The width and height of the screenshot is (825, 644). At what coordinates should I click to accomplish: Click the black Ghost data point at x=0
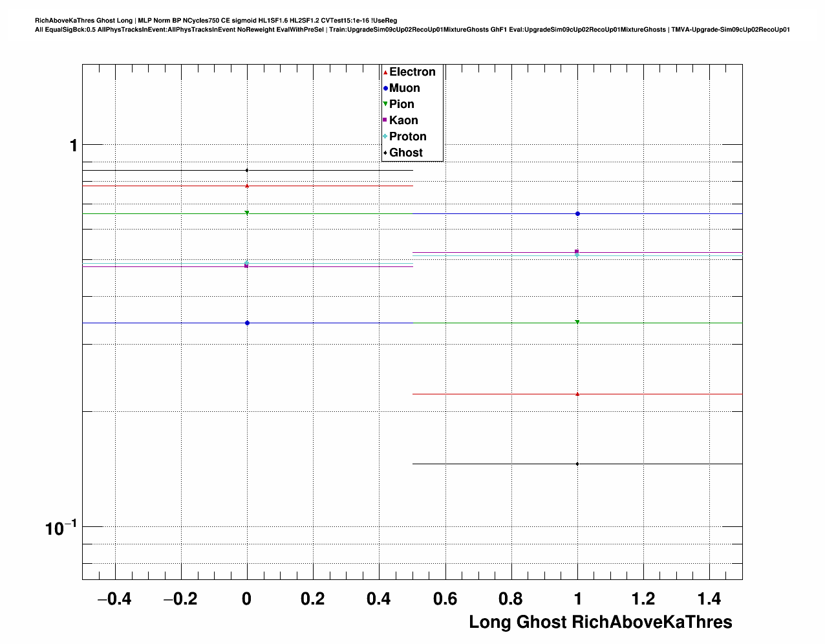(x=247, y=170)
